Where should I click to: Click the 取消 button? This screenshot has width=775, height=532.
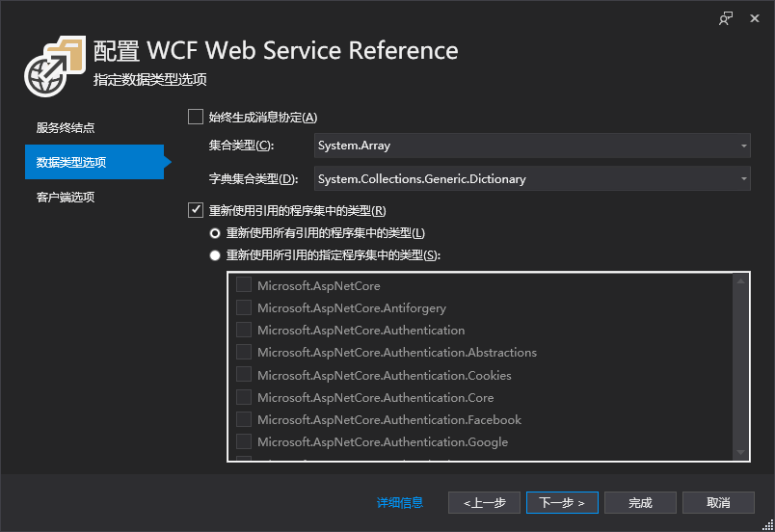click(x=719, y=503)
